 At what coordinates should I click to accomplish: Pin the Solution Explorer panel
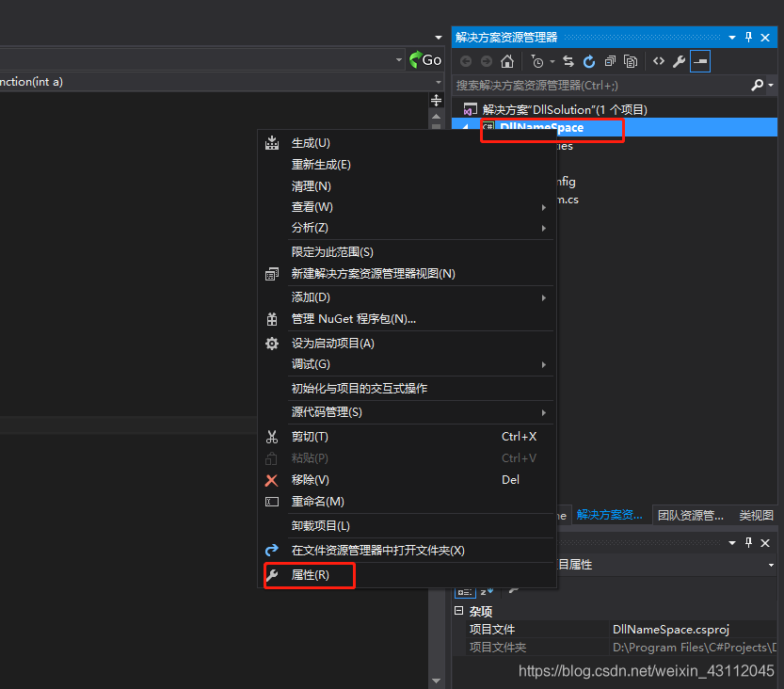click(749, 37)
